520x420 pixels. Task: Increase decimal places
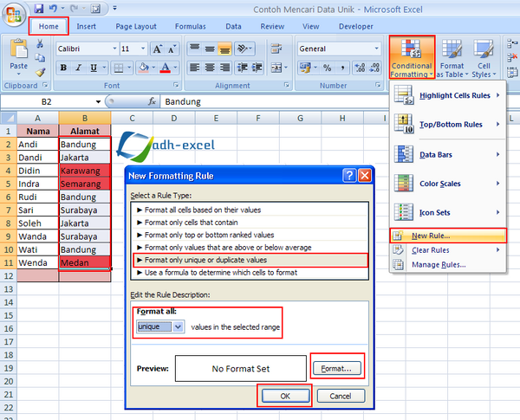click(x=360, y=68)
